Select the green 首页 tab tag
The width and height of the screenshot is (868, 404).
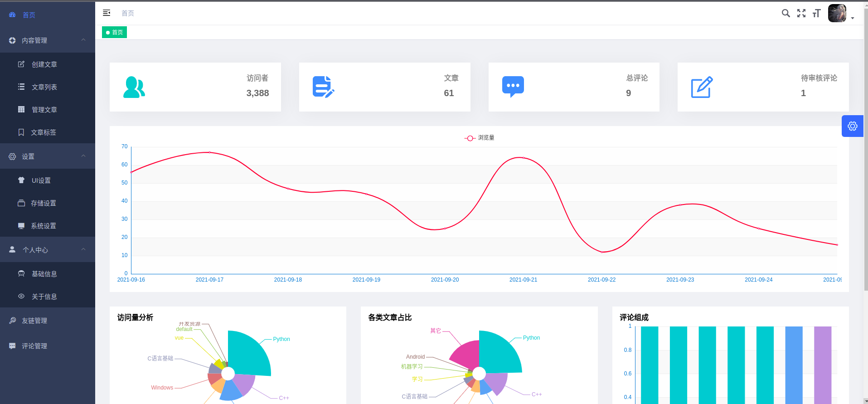pos(114,32)
